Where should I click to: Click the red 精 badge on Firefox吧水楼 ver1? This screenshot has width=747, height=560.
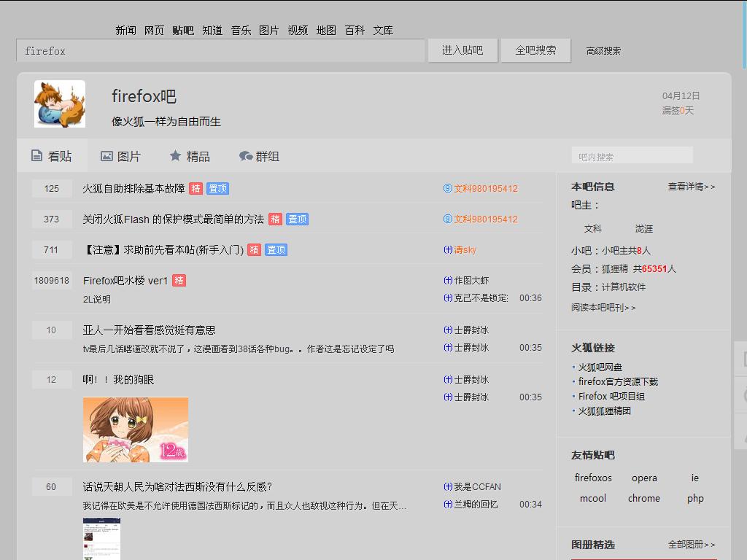pyautogui.click(x=179, y=281)
